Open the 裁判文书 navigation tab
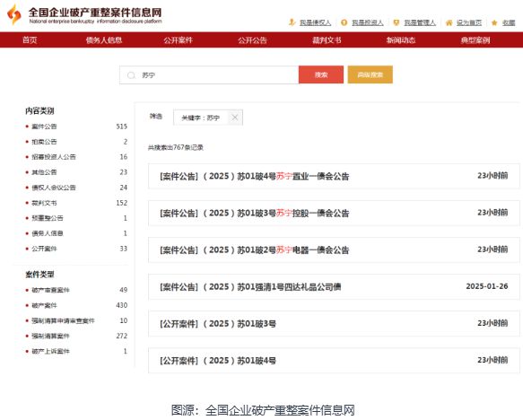Viewport: 523px width, 420px height. (x=327, y=40)
